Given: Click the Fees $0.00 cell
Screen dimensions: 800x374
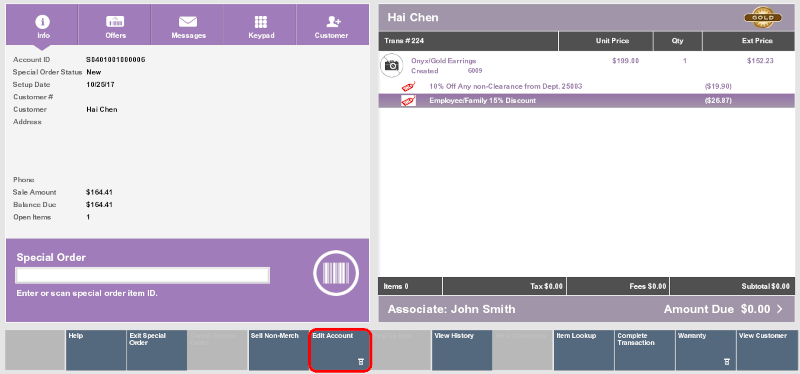Looking at the screenshot, I should (x=618, y=286).
